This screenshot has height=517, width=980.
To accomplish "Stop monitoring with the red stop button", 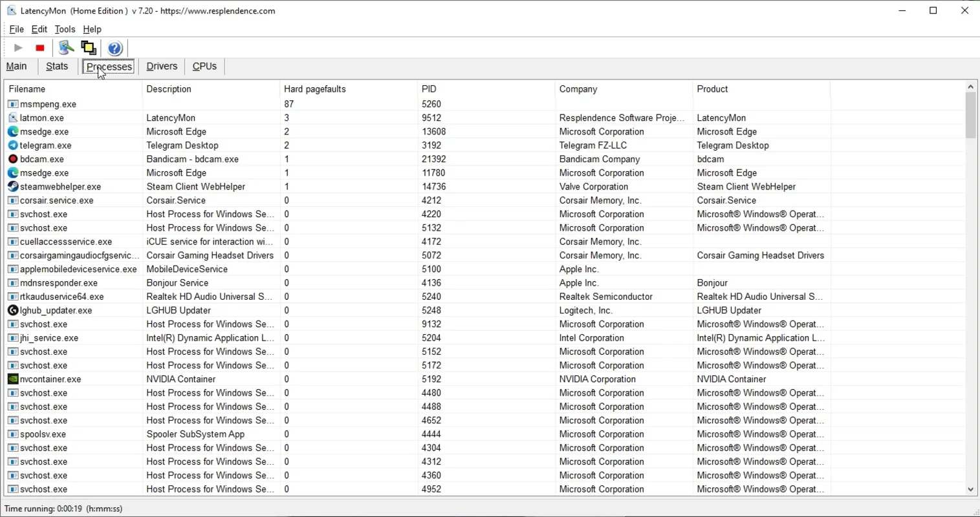I will coord(40,48).
